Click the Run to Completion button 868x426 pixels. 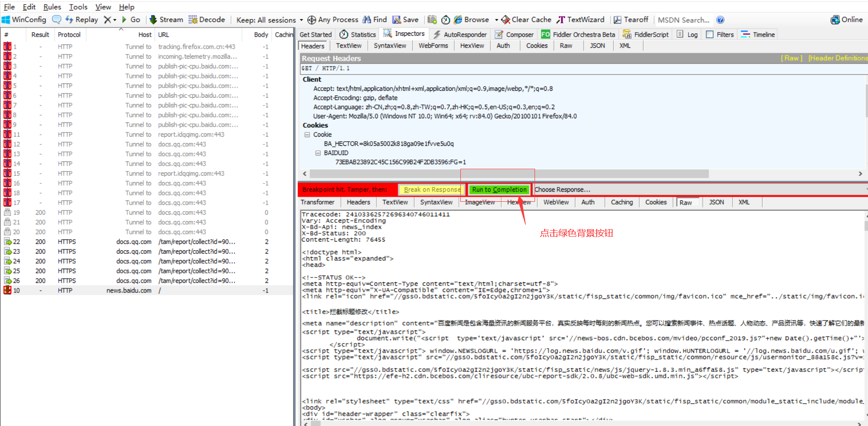click(x=499, y=189)
